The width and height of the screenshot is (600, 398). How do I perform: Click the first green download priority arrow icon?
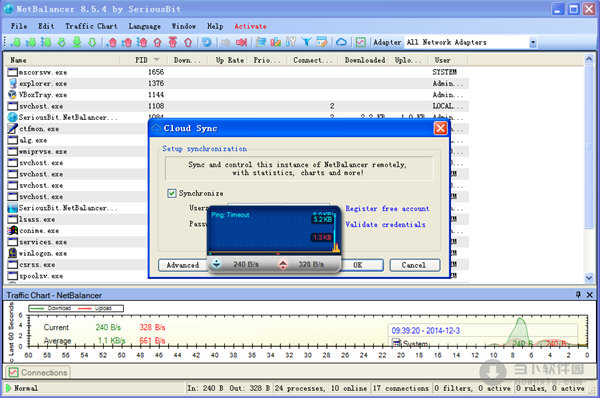(16, 42)
